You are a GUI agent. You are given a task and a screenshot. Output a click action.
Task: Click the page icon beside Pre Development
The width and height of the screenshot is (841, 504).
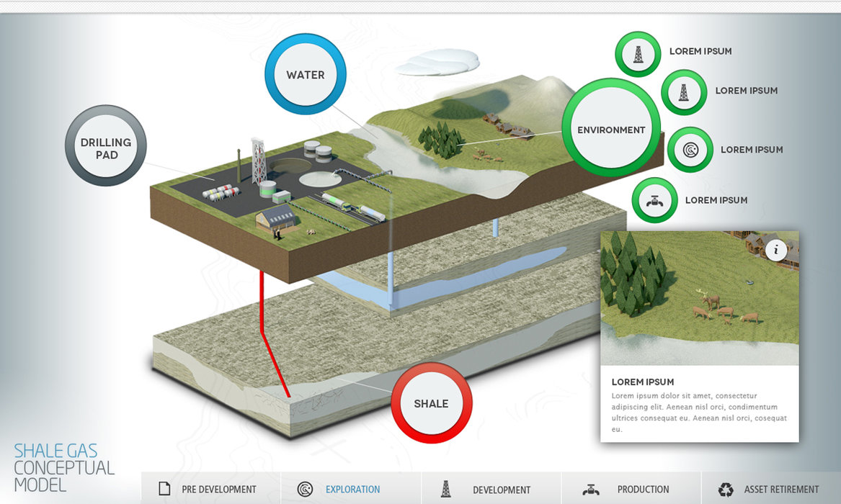coord(164,489)
